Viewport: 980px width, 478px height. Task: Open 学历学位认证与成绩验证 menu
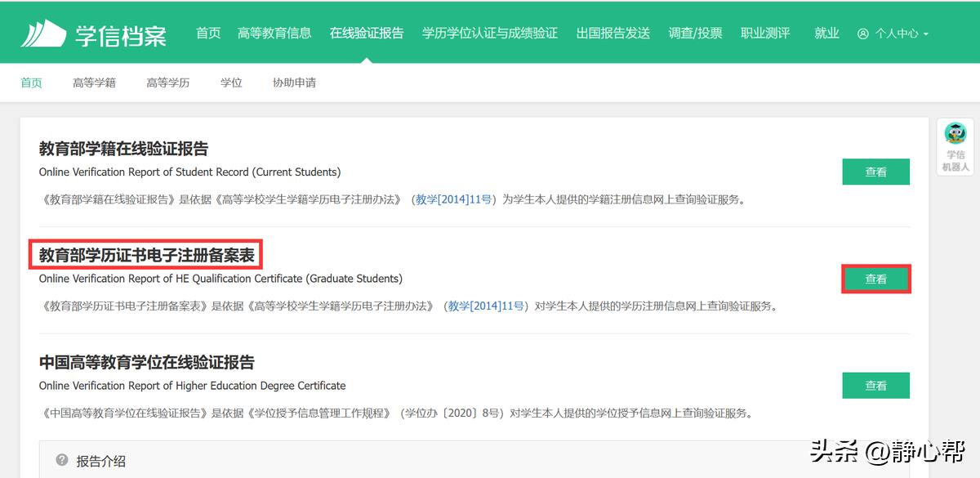(490, 34)
